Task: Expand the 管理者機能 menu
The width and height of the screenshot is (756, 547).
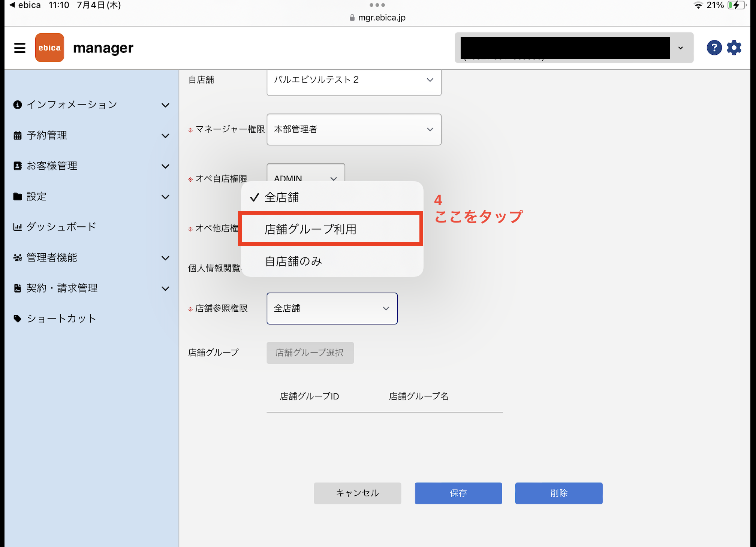Action: pos(165,258)
